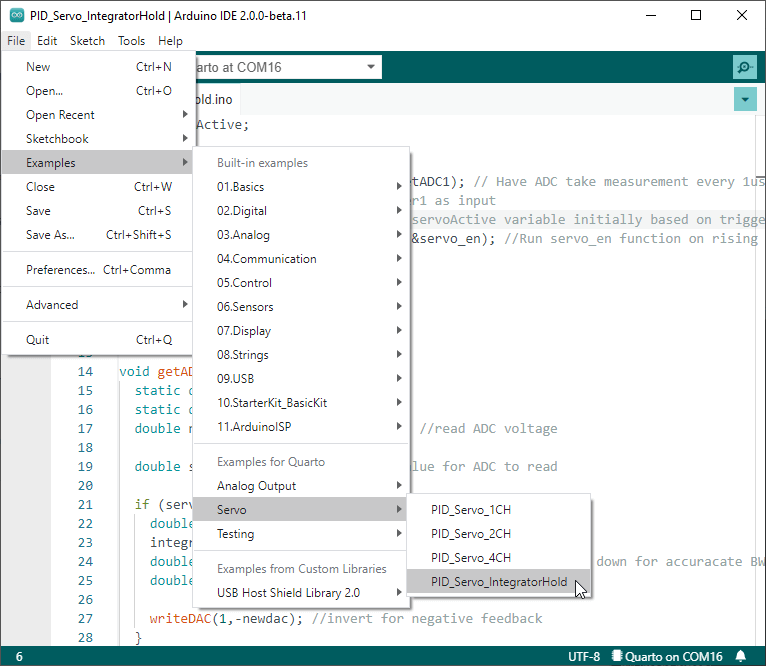Expand the Testing examples submenu
Viewport: 766px width, 666px height.
[x=301, y=533]
